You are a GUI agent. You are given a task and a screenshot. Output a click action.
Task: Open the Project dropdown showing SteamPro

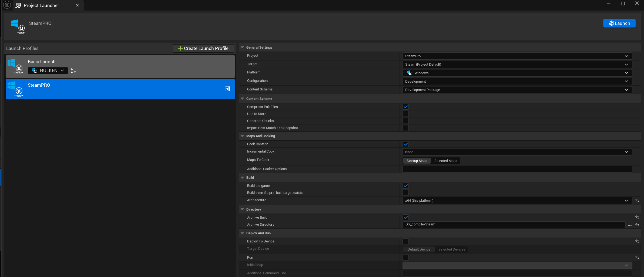[x=517, y=56]
